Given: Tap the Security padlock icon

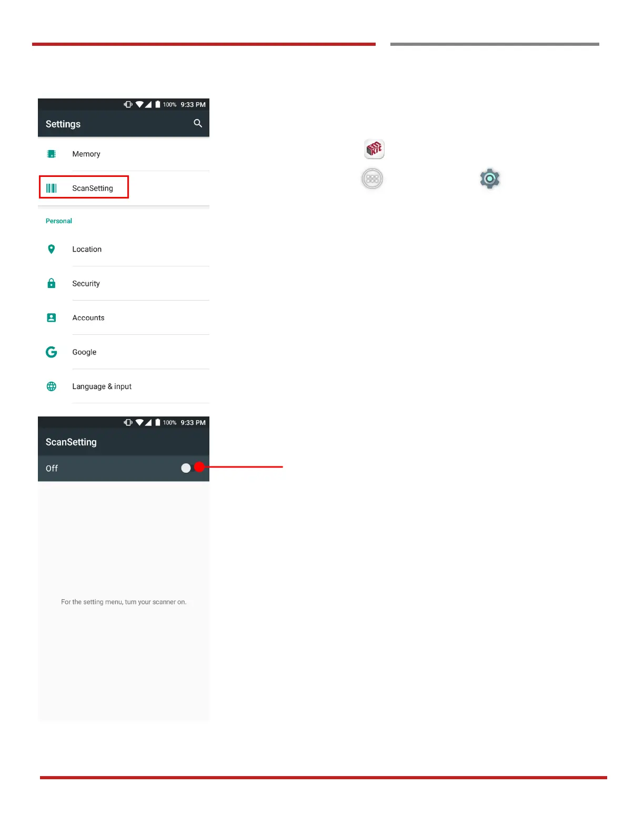Looking at the screenshot, I should [52, 283].
